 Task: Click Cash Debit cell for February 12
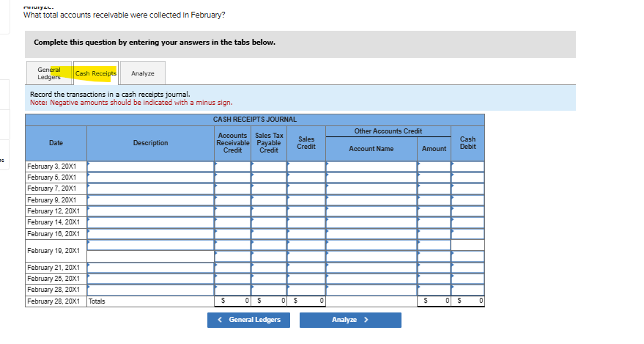(x=467, y=211)
